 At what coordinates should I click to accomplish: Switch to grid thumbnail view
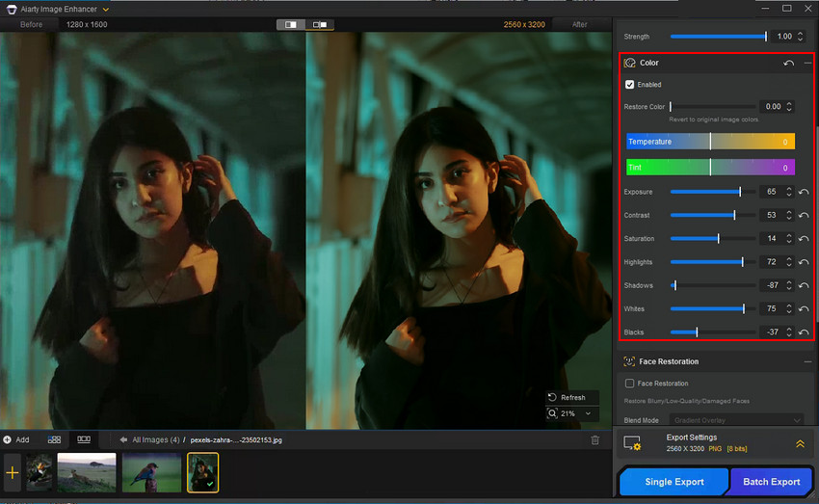(54, 439)
